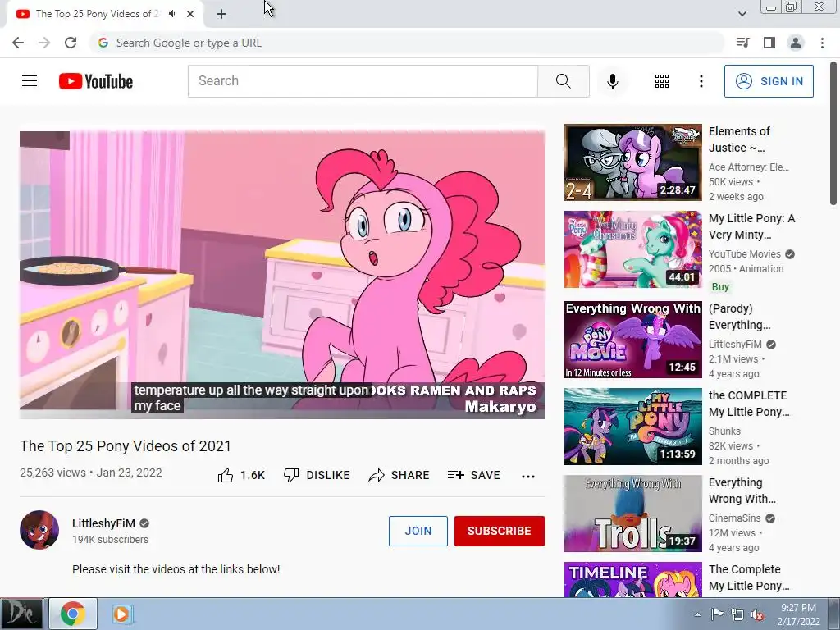Open more actions below the video

[x=527, y=477]
